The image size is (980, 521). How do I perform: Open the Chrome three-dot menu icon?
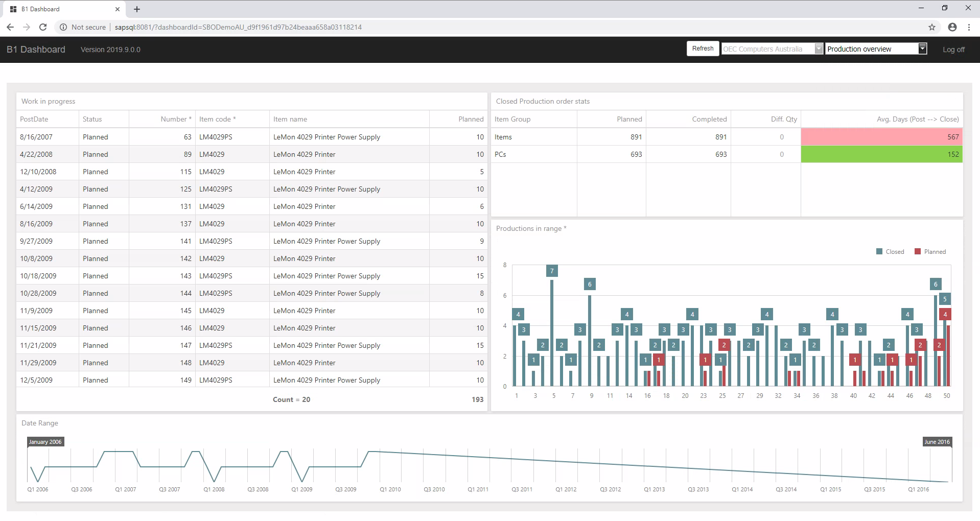969,27
